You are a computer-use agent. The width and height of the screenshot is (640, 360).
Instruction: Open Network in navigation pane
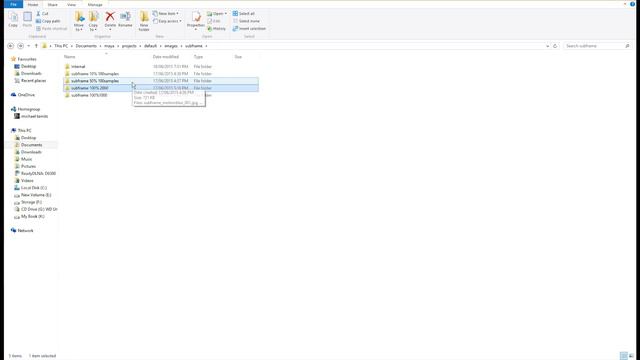tap(25, 231)
